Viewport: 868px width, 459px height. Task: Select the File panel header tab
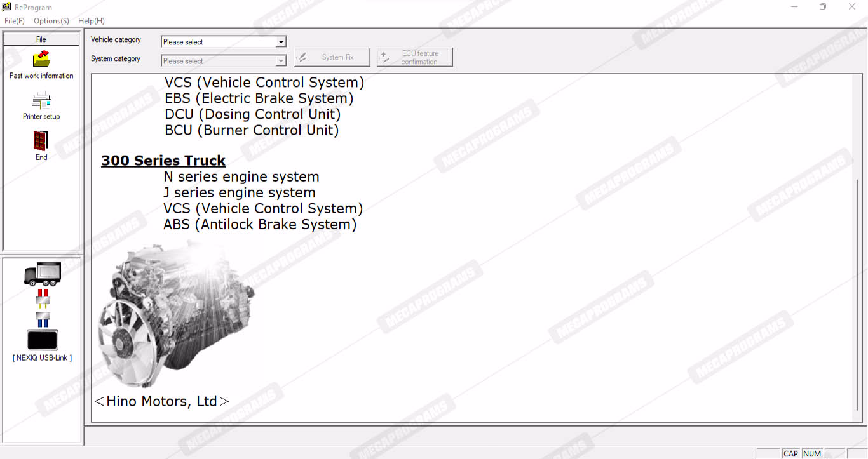click(41, 39)
